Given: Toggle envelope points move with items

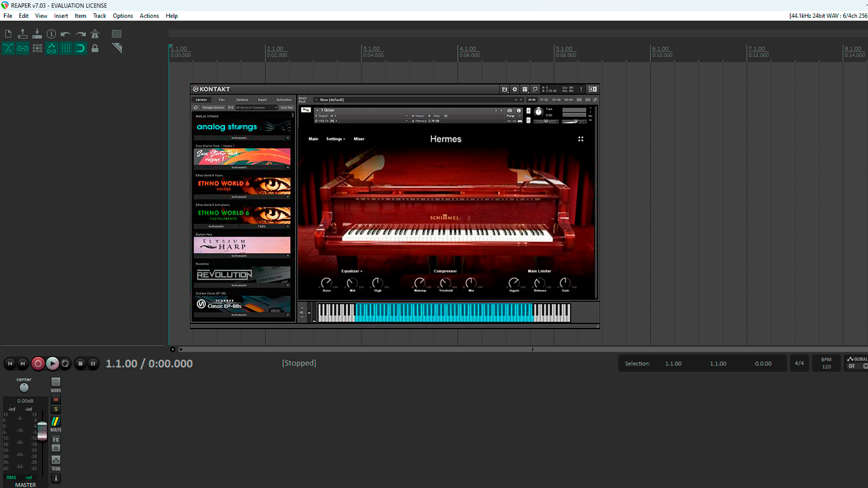Looking at the screenshot, I should (51, 48).
